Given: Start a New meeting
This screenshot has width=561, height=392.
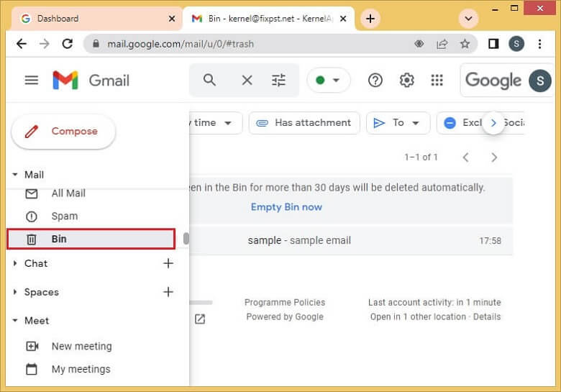Looking at the screenshot, I should [x=81, y=346].
